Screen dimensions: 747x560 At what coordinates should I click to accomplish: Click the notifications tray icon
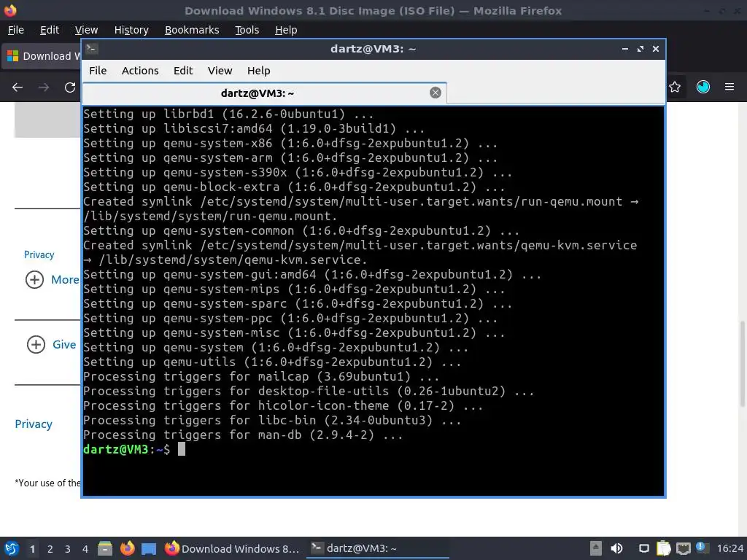click(643, 548)
